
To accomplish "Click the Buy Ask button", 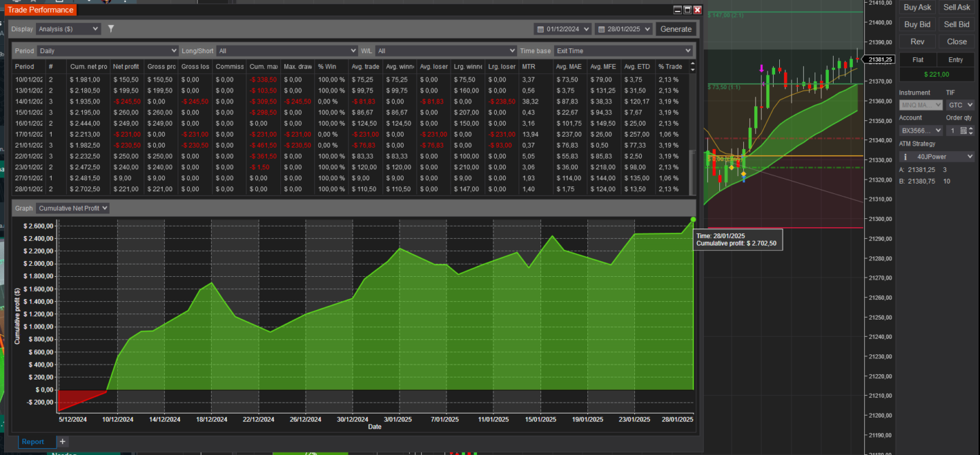I will [x=917, y=7].
